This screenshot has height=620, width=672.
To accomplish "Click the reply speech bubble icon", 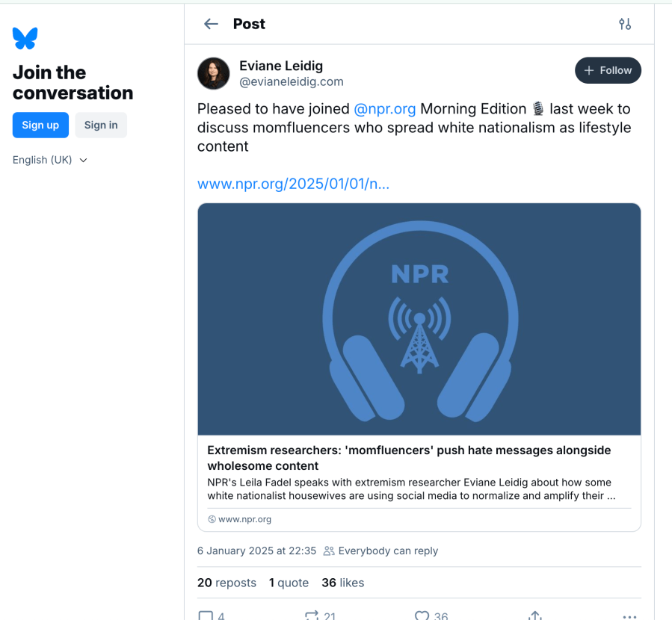I will click(x=206, y=616).
